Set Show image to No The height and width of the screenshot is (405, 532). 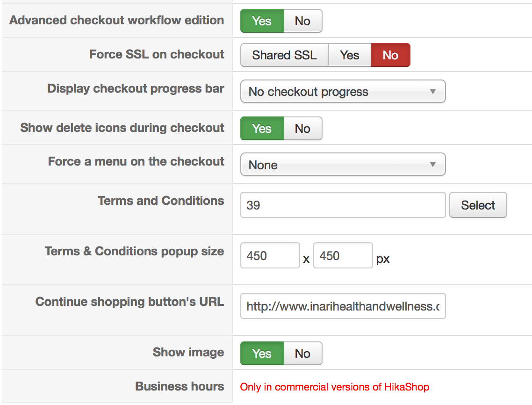tap(302, 354)
